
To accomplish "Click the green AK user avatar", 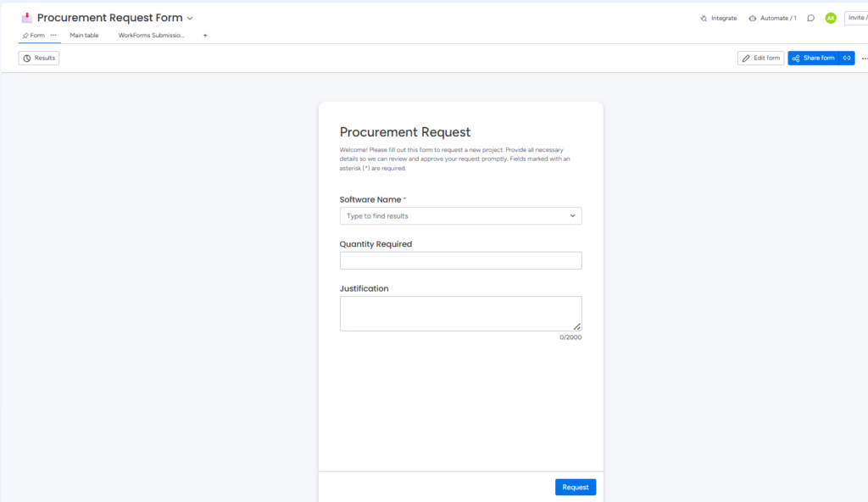I will [831, 18].
